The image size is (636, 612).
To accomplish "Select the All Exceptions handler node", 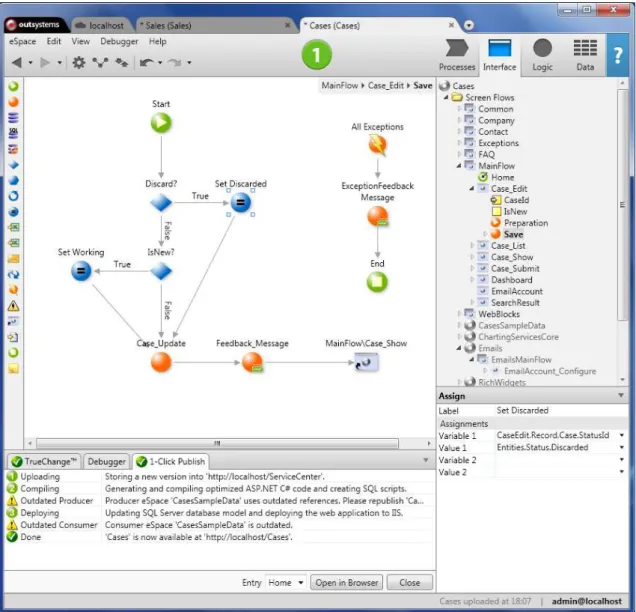I will tap(378, 145).
